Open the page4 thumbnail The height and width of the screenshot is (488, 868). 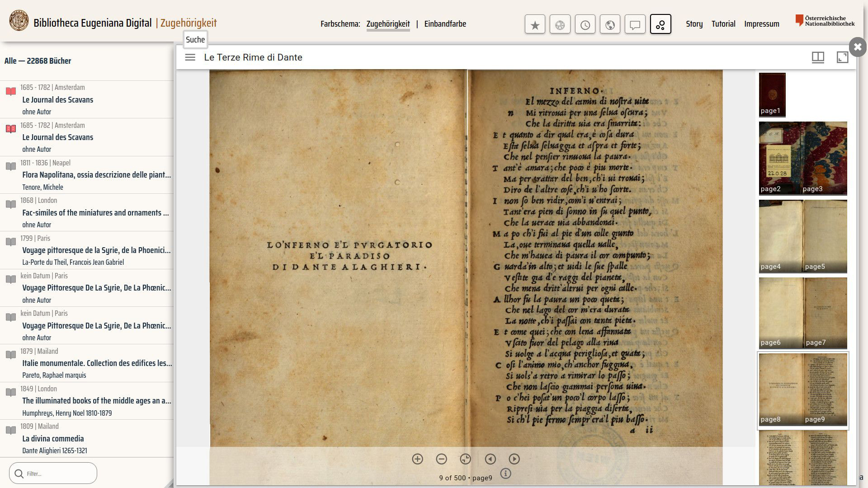coord(781,236)
